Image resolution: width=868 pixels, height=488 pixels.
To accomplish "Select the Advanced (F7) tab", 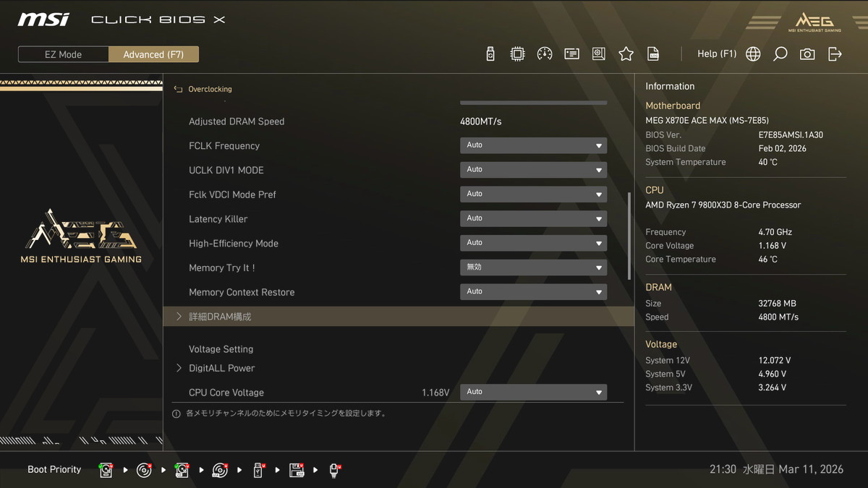I will pos(153,54).
